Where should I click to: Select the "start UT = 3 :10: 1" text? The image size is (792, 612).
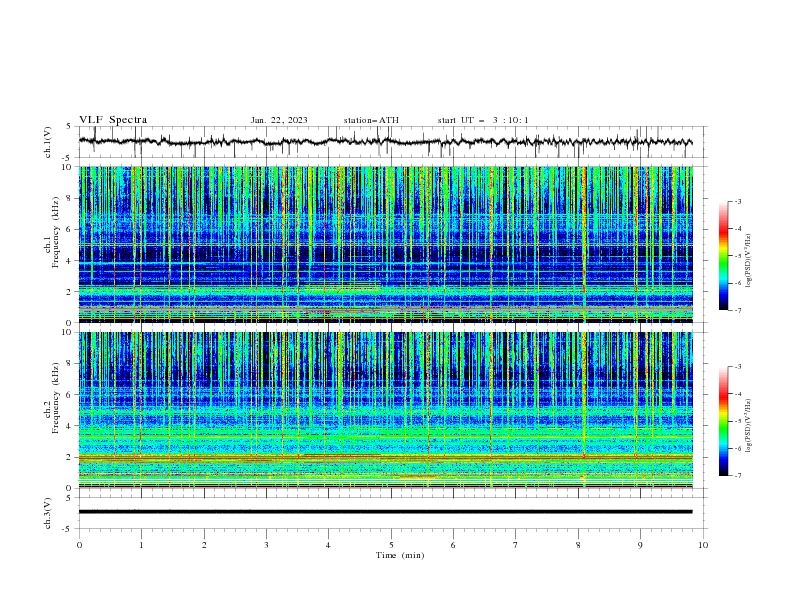pyautogui.click(x=483, y=120)
